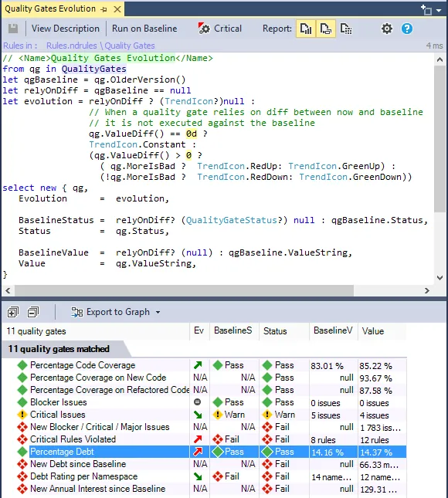The height and width of the screenshot is (498, 448).
Task: Click Run on Baseline button
Action: click(x=144, y=29)
